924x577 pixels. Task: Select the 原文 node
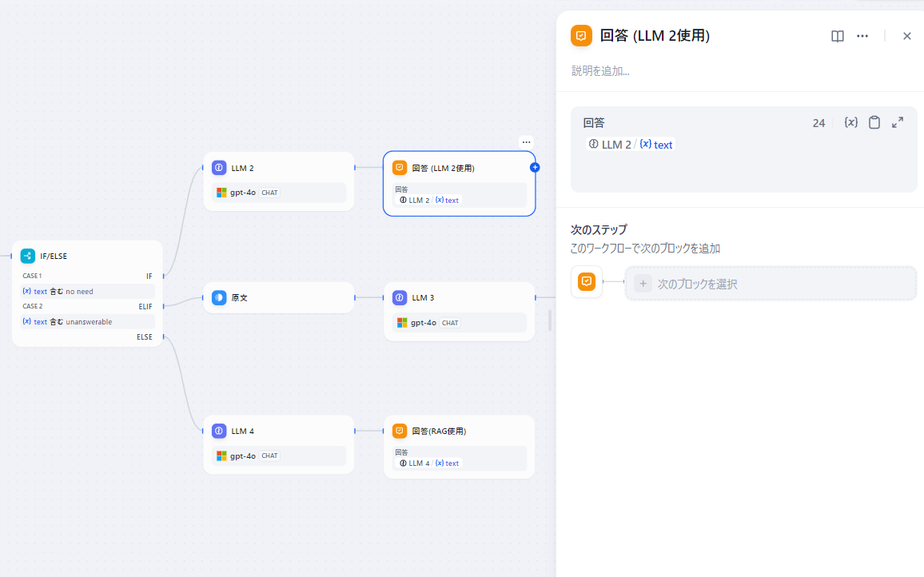click(279, 297)
